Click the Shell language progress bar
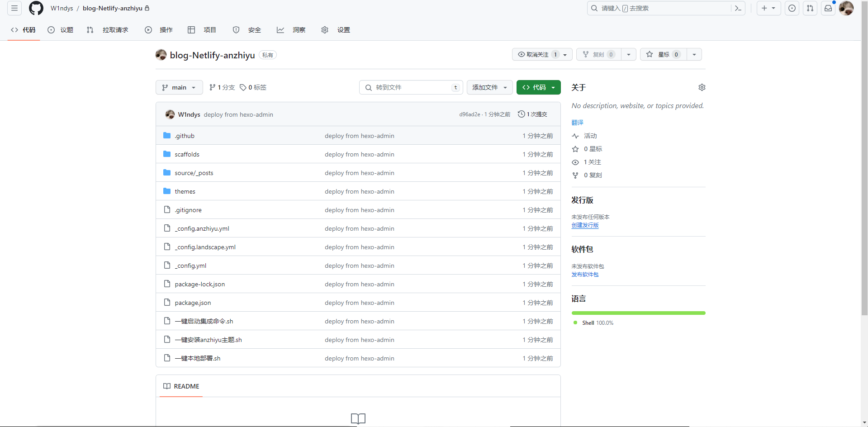 (638, 313)
